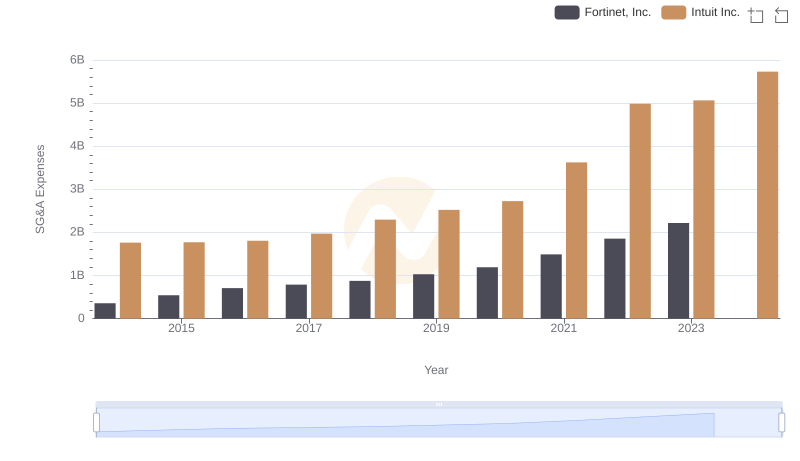Click the 2015 x-axis label
Screen dimensions: 800x461
181,328
